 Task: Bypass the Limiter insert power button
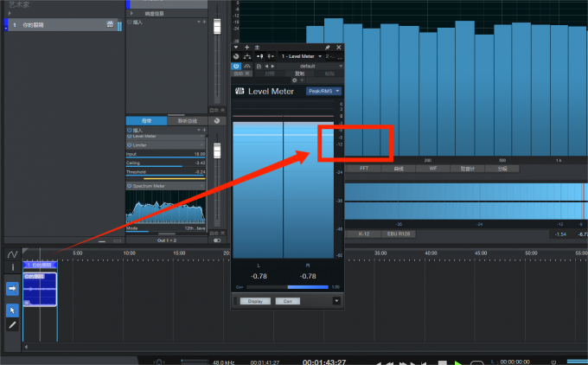tap(130, 145)
